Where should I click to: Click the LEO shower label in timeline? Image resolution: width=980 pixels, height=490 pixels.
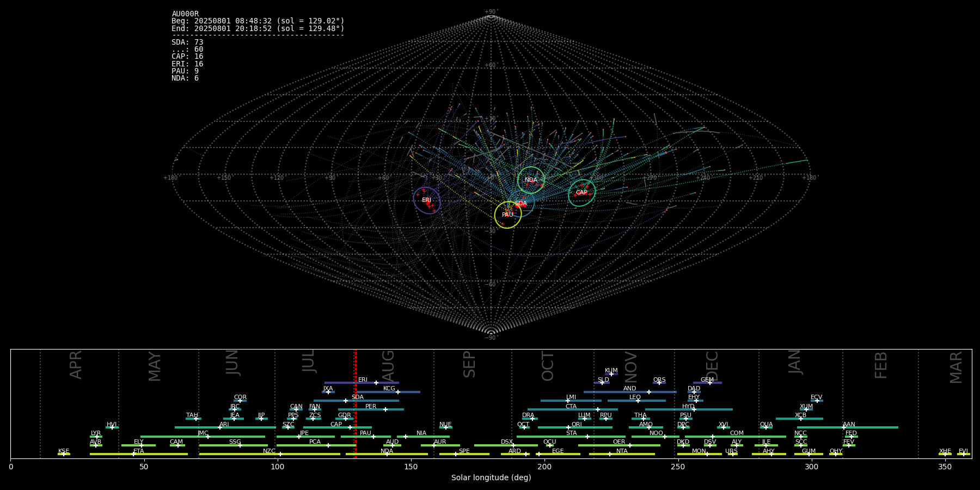[635, 397]
